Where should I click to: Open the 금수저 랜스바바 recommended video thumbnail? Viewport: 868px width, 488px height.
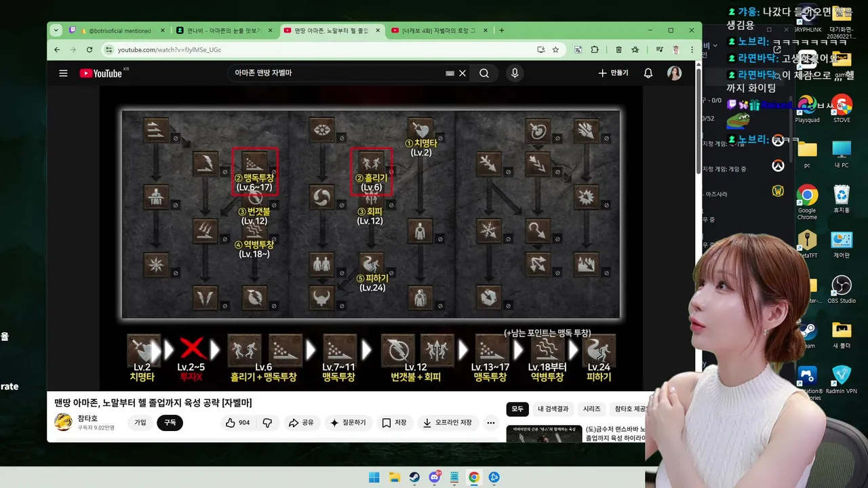pyautogui.click(x=544, y=434)
